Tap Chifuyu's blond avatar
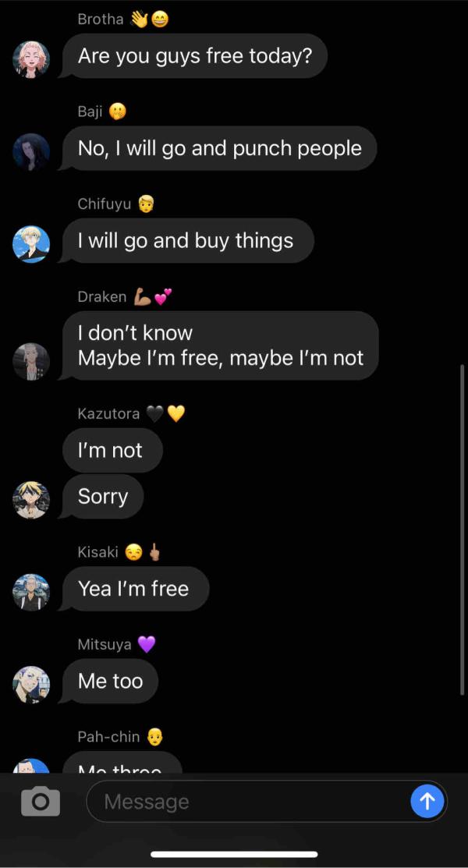The height and width of the screenshot is (868, 468). pos(31,244)
